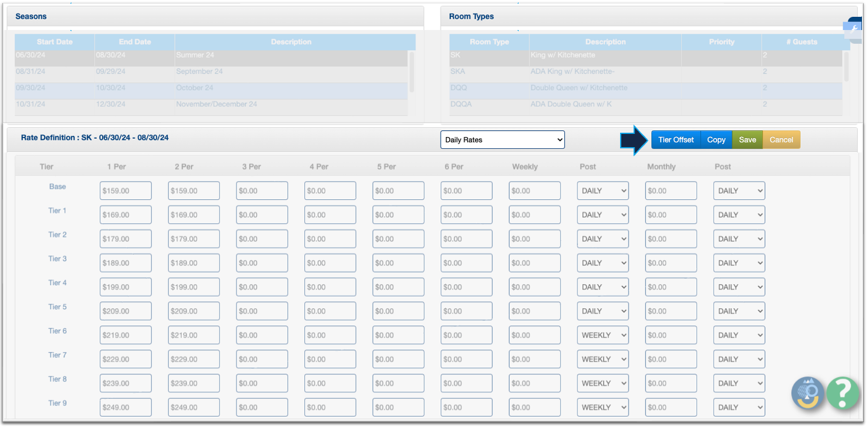The height and width of the screenshot is (427, 868).
Task: Click Tier 3 Weekly rate field
Action: tap(534, 263)
